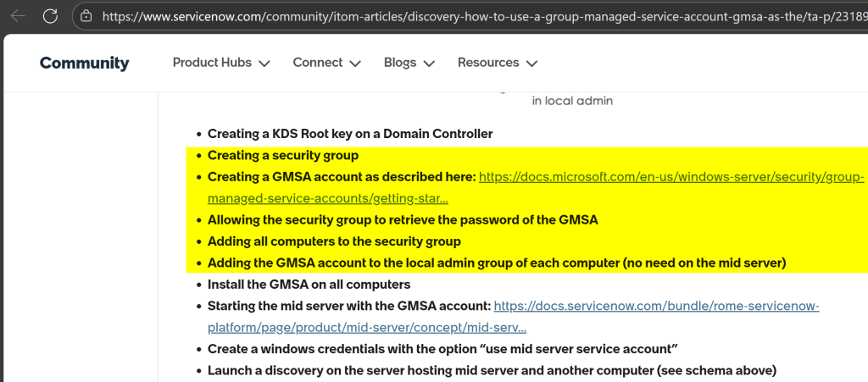Screen dimensions: 868x382
Task: Click the browser back arrow
Action: coord(18,15)
